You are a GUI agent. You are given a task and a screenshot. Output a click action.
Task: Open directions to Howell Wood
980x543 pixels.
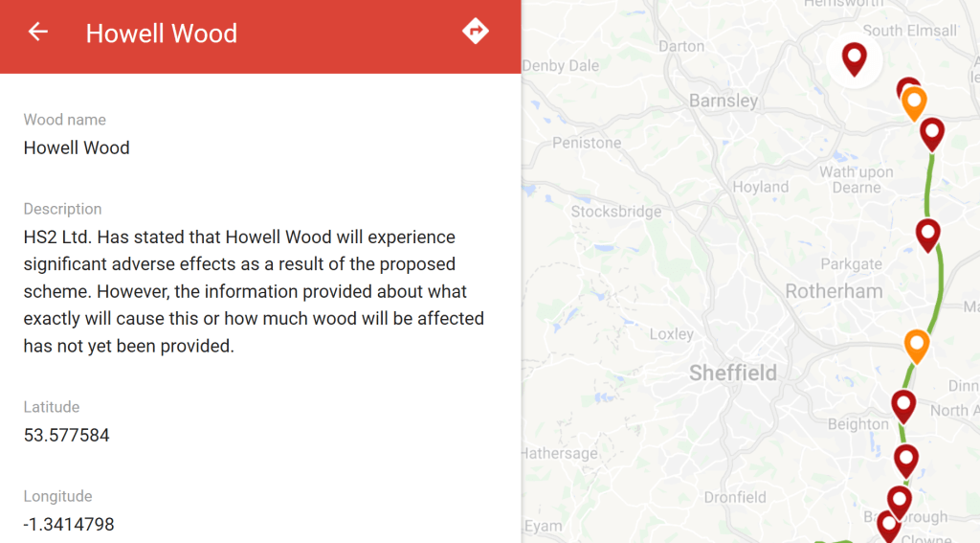(475, 32)
